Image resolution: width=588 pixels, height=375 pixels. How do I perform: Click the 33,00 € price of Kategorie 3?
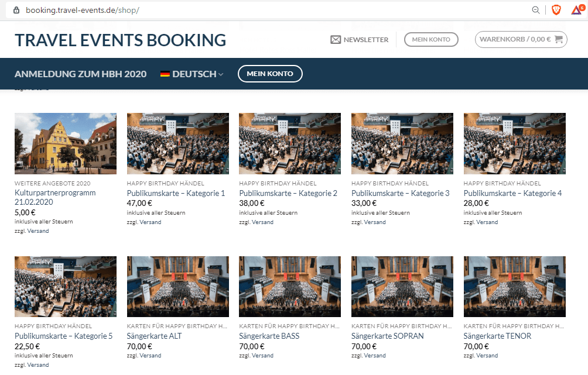(364, 204)
